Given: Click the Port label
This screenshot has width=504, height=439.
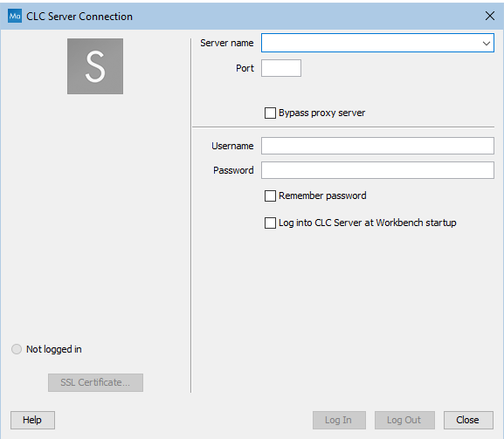Looking at the screenshot, I should tap(245, 68).
